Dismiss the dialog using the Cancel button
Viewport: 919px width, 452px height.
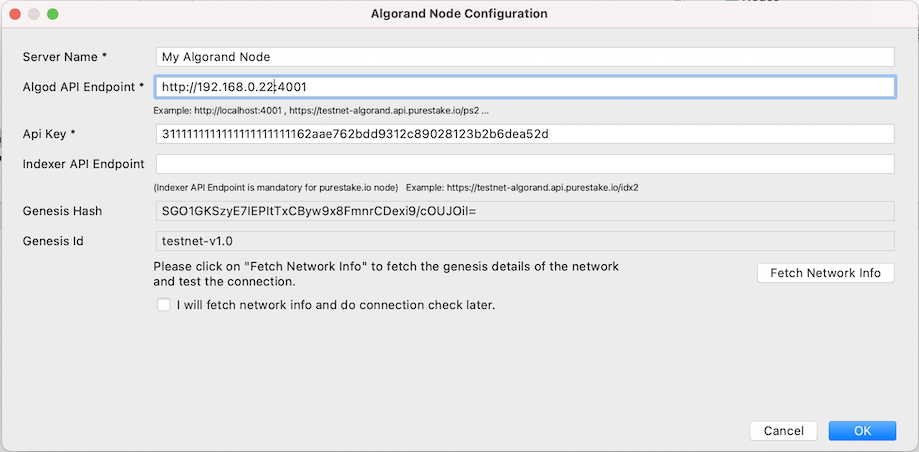[x=783, y=430]
